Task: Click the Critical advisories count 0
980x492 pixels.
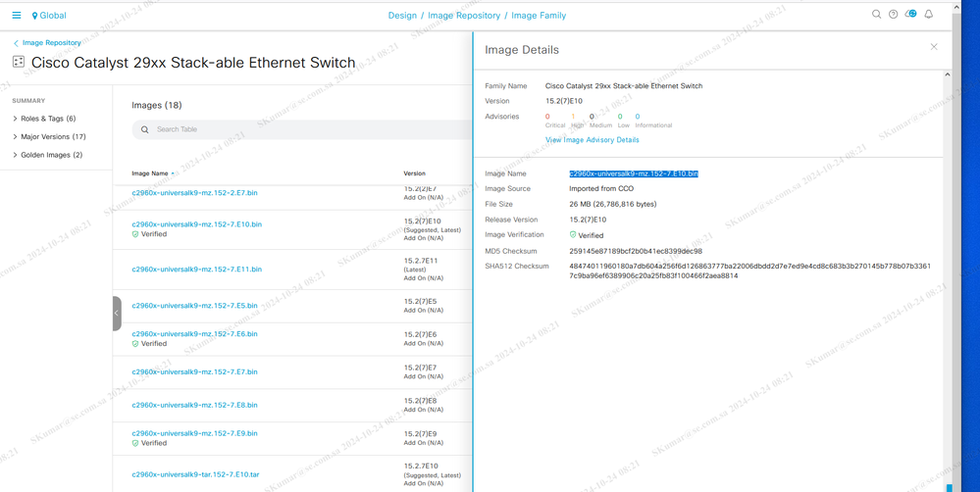Action: click(x=547, y=117)
